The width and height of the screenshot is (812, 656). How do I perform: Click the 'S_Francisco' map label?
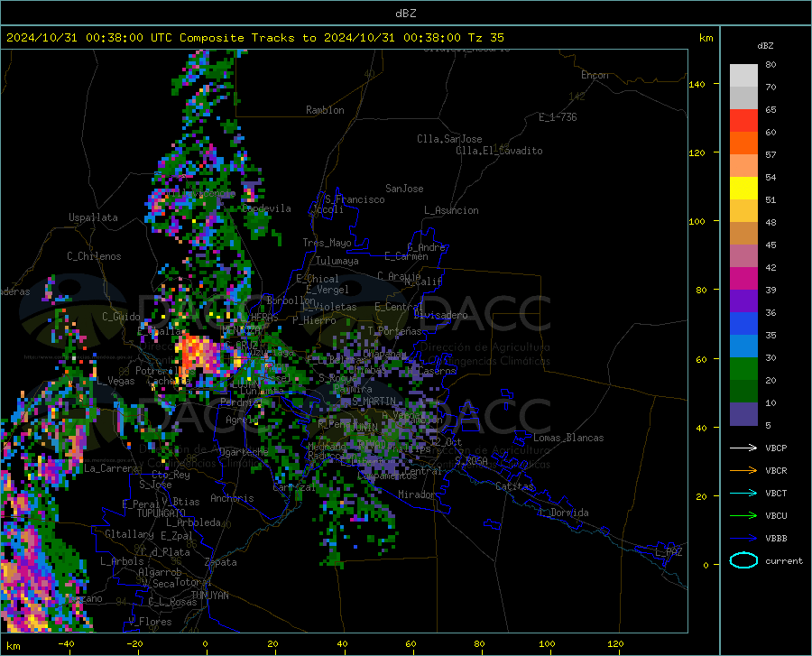coord(355,199)
